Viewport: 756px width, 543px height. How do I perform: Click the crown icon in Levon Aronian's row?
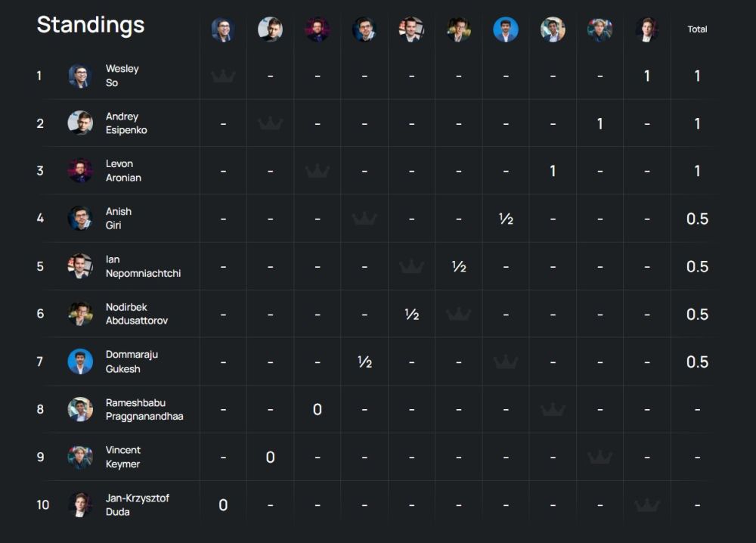pos(317,171)
